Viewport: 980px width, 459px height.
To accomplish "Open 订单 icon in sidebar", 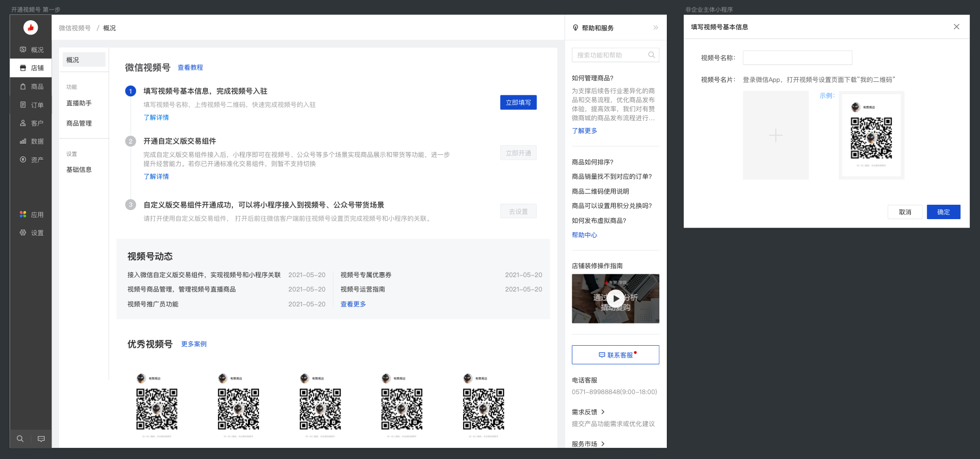I will 23,105.
